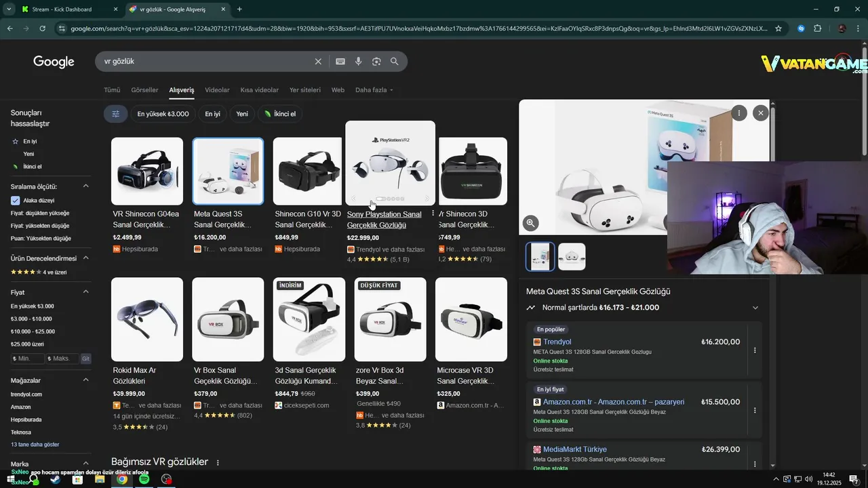Close the product detail panel

(761, 113)
